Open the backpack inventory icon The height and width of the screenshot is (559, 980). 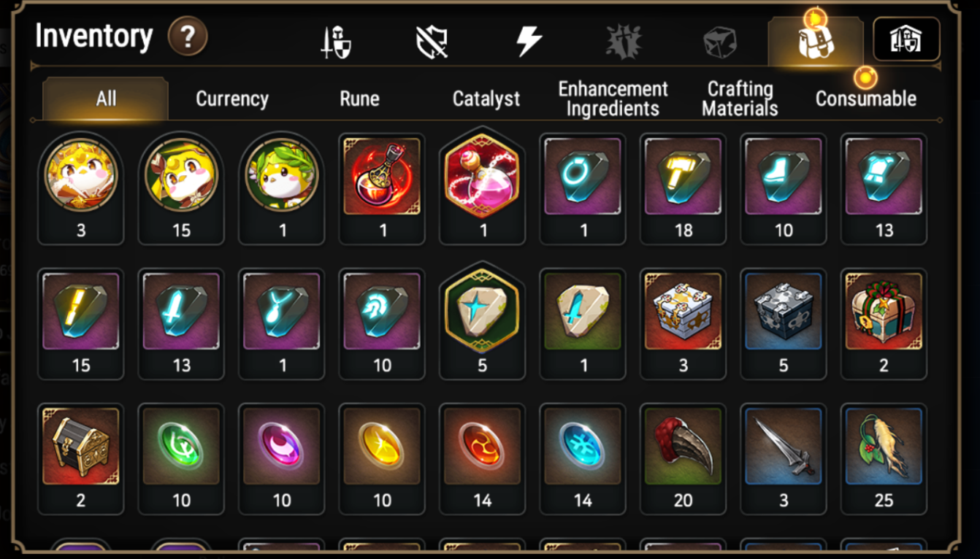pyautogui.click(x=816, y=42)
